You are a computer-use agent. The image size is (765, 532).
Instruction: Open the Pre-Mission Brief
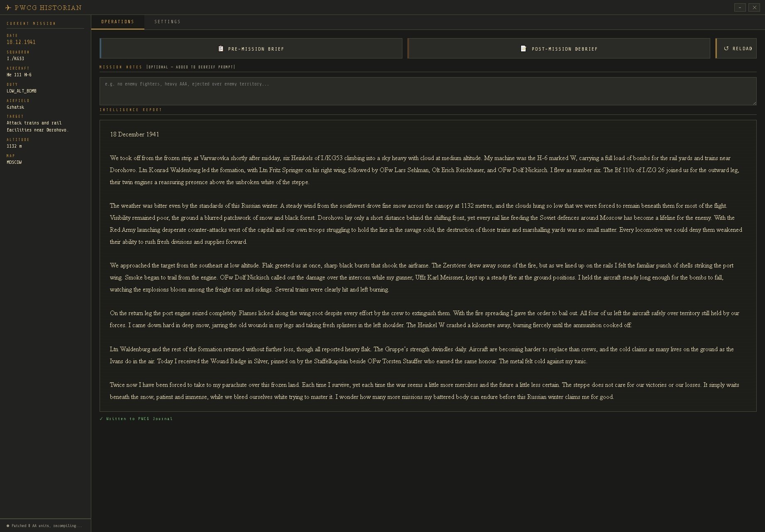coord(251,49)
